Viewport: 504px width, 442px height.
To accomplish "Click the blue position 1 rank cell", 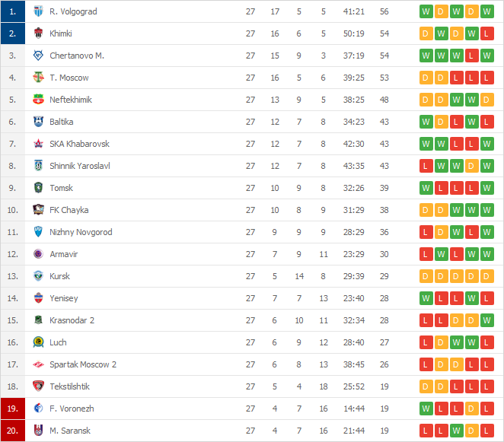I will point(13,11).
